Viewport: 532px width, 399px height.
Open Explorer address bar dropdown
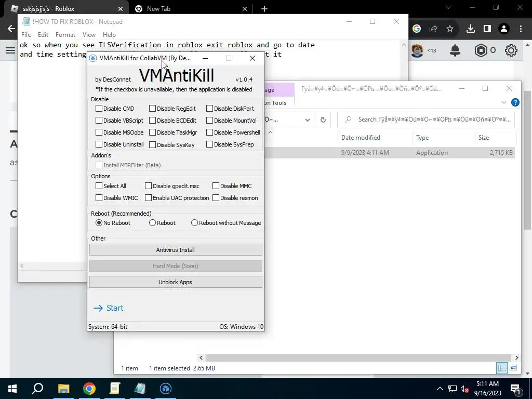(x=308, y=120)
